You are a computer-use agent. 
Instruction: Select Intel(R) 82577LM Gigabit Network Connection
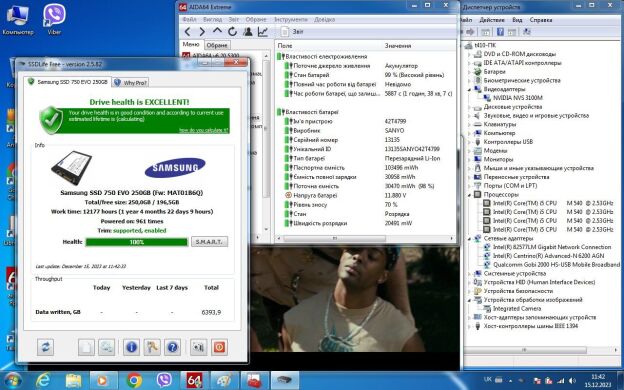point(552,247)
